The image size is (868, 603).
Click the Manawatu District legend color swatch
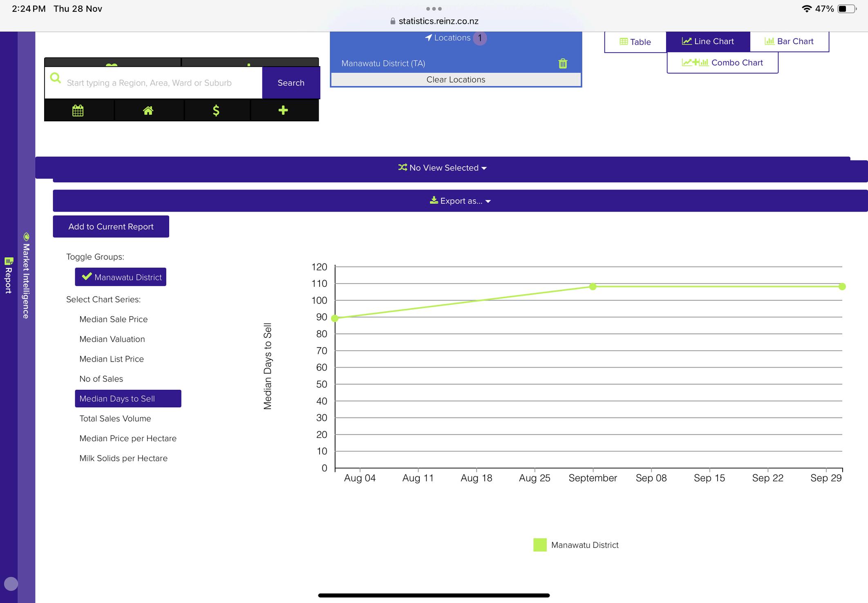pos(540,545)
